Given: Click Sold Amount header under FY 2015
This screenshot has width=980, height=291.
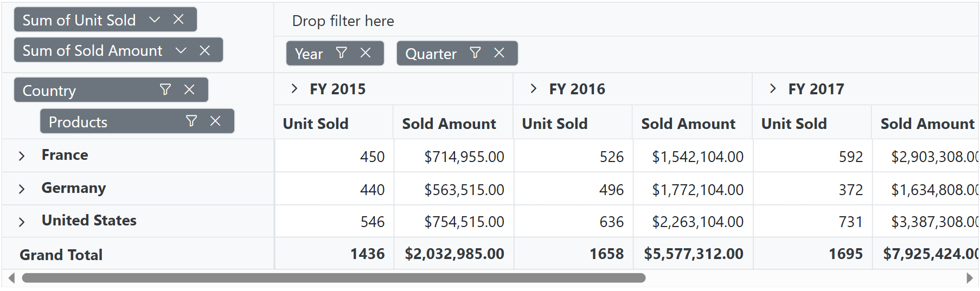Looking at the screenshot, I should [449, 124].
